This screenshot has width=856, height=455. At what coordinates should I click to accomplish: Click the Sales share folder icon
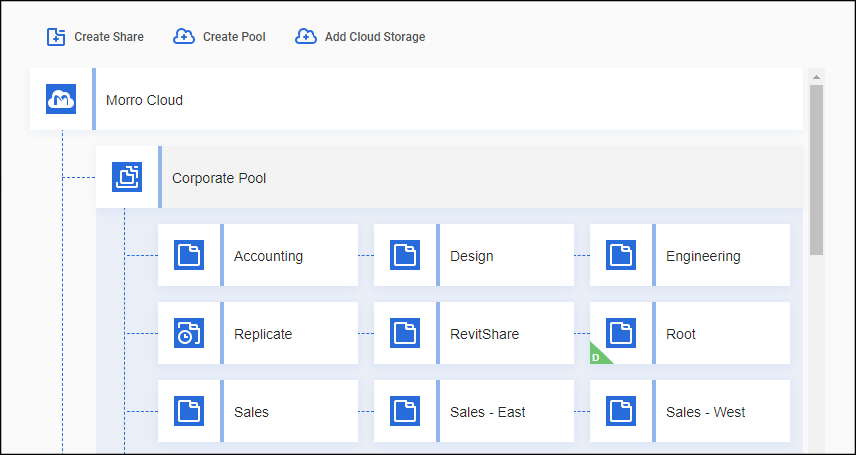(x=189, y=411)
